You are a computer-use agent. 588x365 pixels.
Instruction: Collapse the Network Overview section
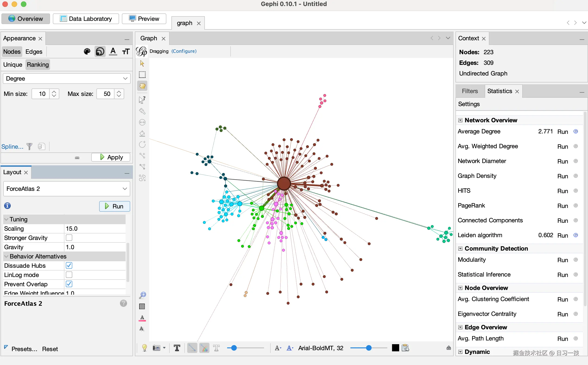pos(460,120)
